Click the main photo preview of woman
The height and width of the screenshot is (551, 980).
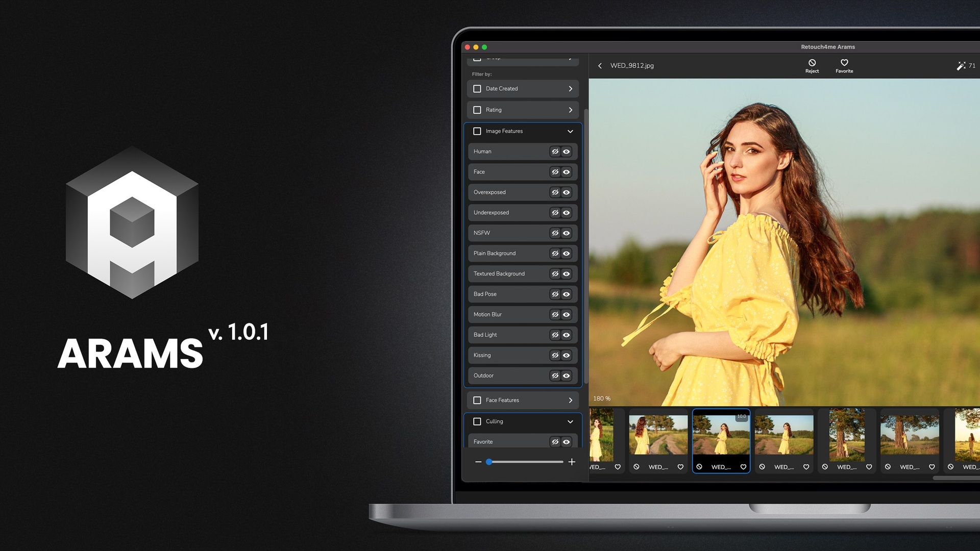[x=784, y=242]
